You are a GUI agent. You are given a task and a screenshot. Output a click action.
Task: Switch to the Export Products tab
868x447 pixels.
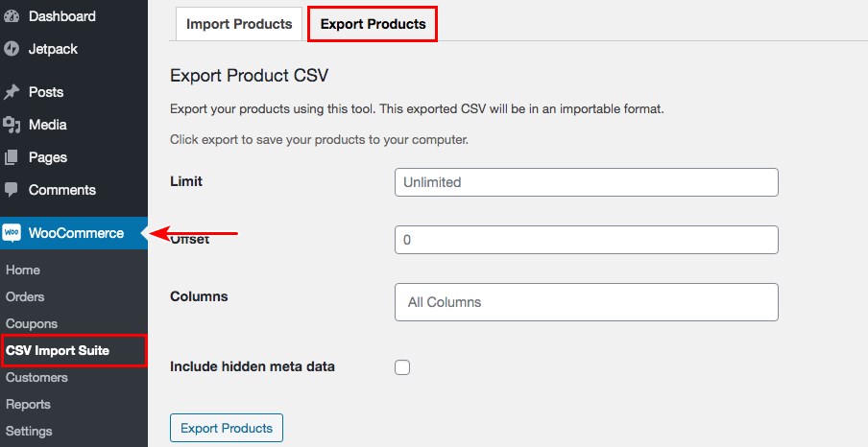click(x=373, y=24)
